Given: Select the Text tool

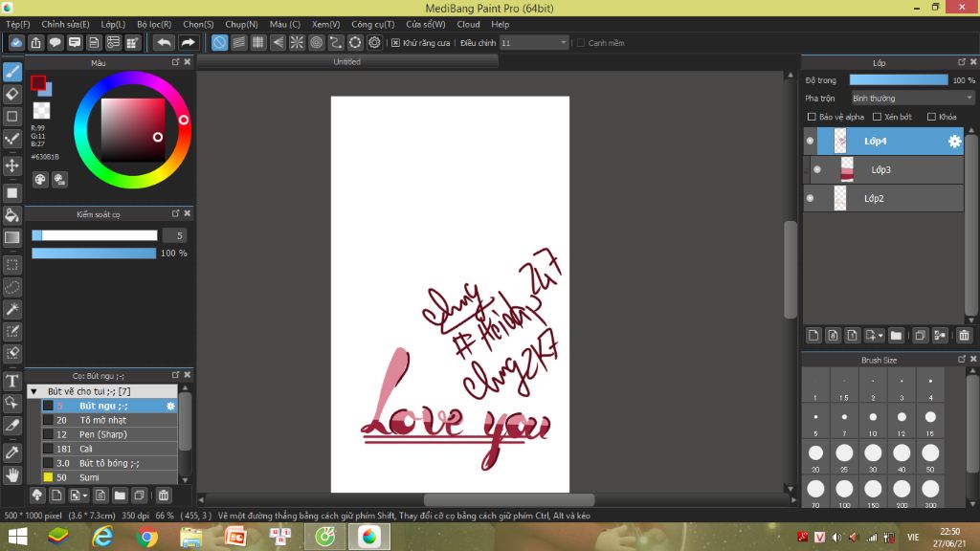Looking at the screenshot, I should point(12,381).
